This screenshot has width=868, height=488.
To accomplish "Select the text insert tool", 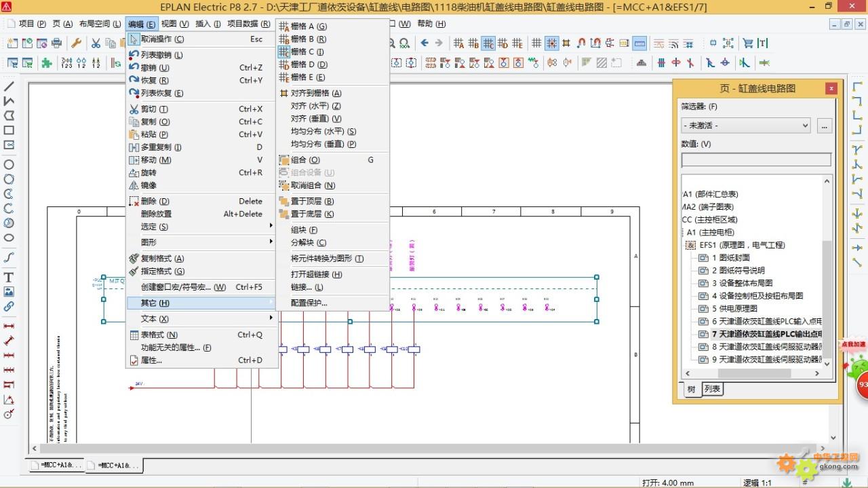I will pyautogui.click(x=9, y=277).
